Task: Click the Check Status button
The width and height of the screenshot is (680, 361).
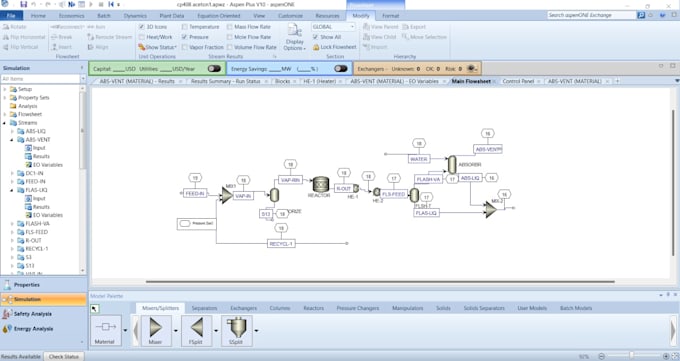Action: click(x=64, y=357)
